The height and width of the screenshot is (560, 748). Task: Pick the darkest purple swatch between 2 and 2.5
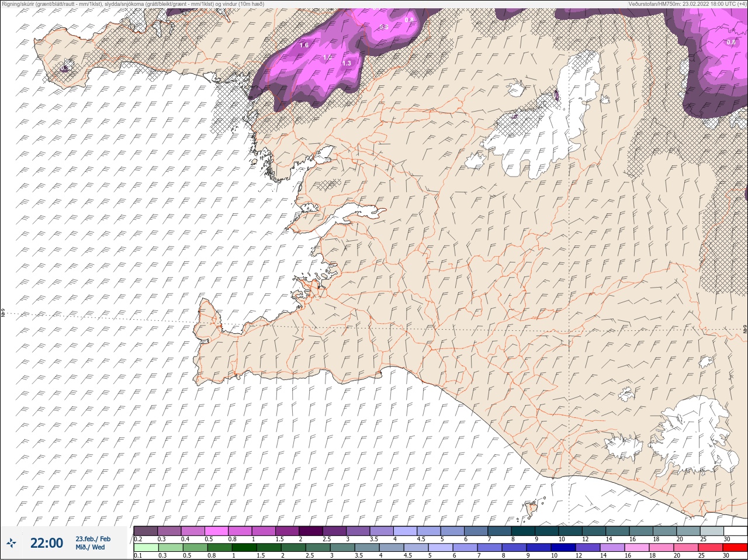point(311,531)
